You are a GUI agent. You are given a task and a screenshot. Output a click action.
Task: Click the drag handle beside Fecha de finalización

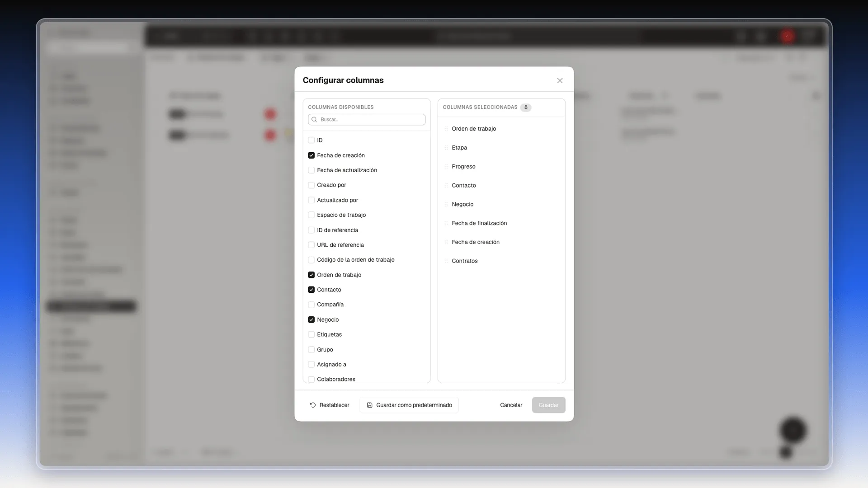(446, 223)
